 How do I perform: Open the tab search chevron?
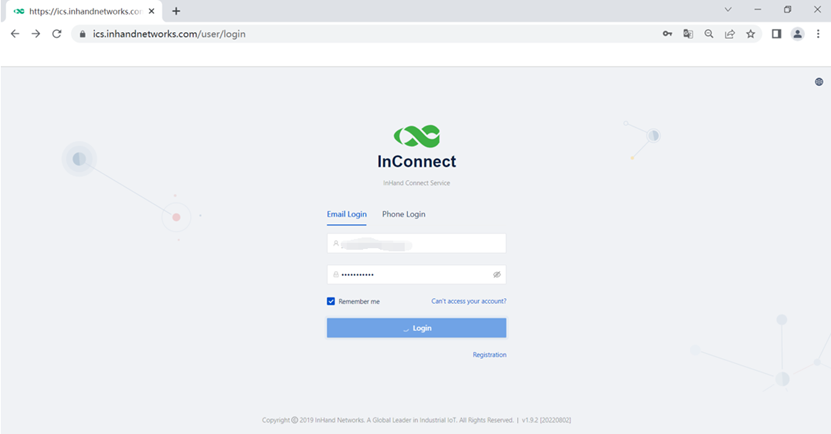(x=728, y=10)
